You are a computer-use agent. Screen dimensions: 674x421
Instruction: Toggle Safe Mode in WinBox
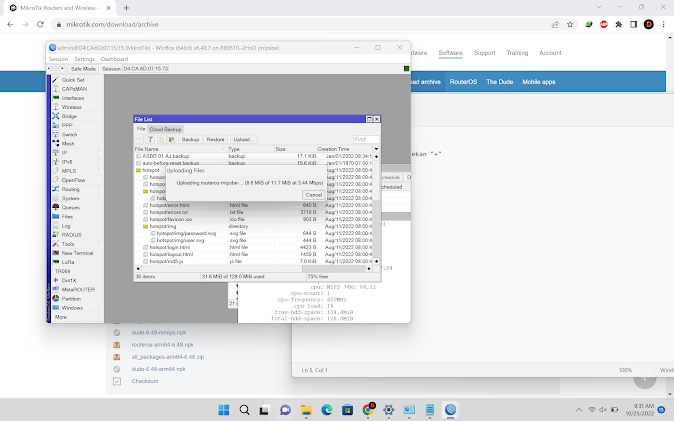[83, 69]
